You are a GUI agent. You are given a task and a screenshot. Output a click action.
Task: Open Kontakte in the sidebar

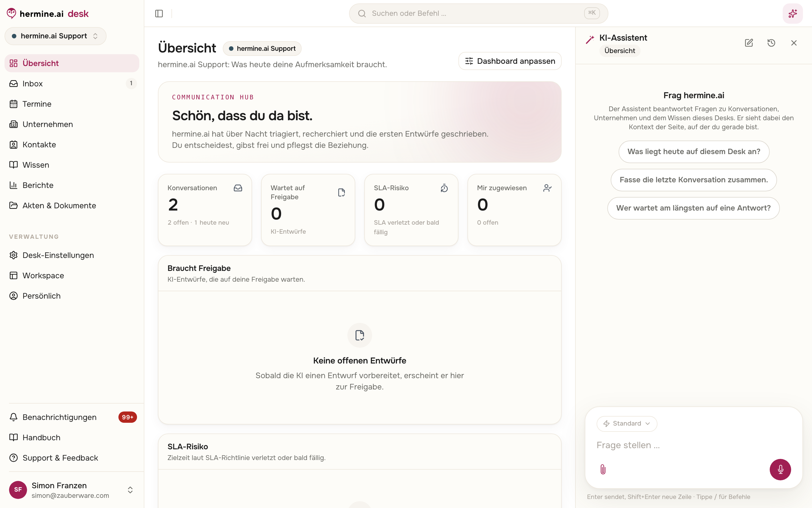click(72, 145)
